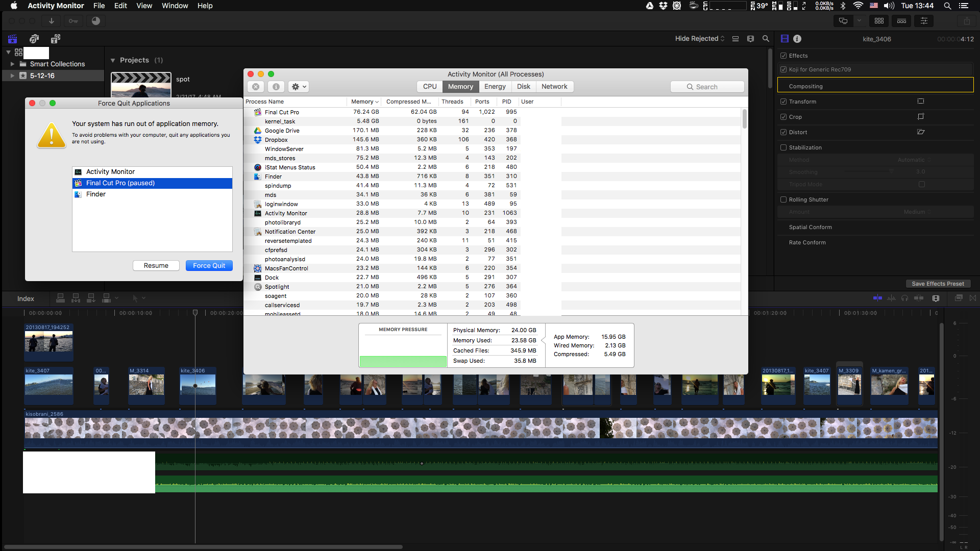Open Activity Monitor's gear action dropdown
Image resolution: width=980 pixels, height=551 pixels.
(299, 87)
